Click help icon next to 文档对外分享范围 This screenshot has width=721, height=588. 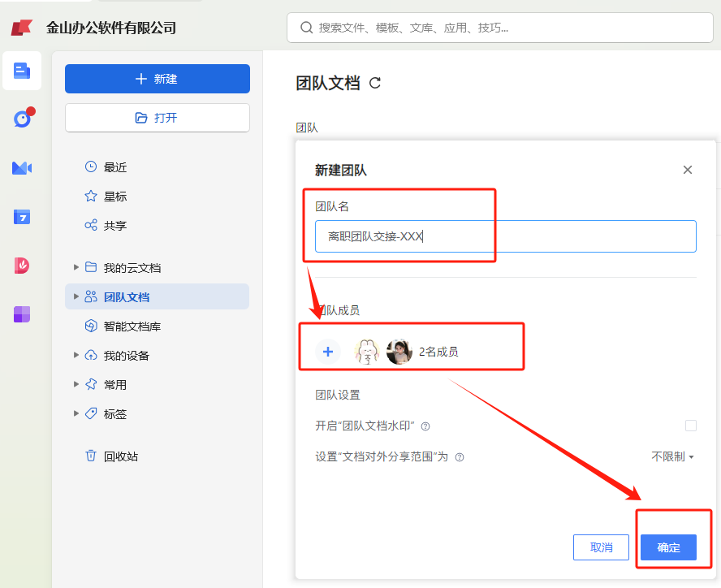(460, 457)
